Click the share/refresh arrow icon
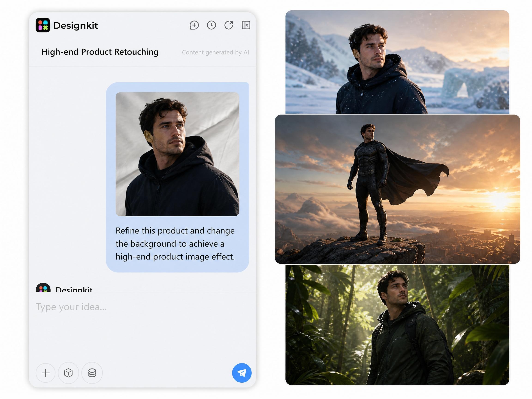Viewport: 532px width, 399px height. tap(229, 25)
